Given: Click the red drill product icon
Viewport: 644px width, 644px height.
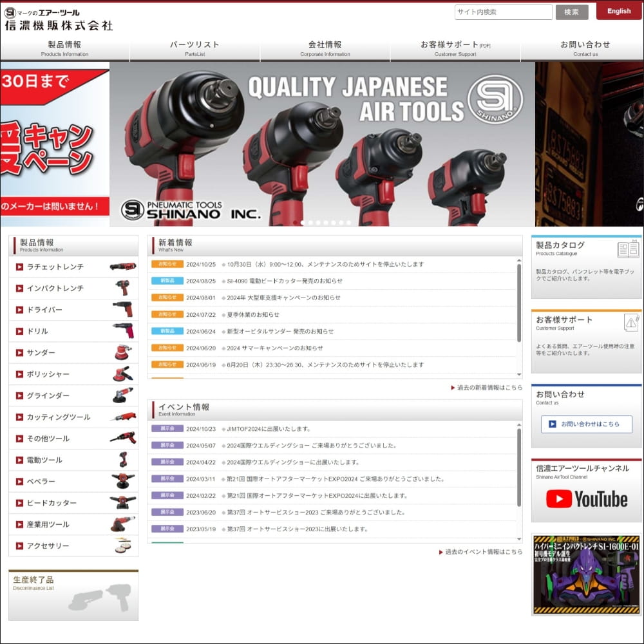Looking at the screenshot, I should 122,331.
